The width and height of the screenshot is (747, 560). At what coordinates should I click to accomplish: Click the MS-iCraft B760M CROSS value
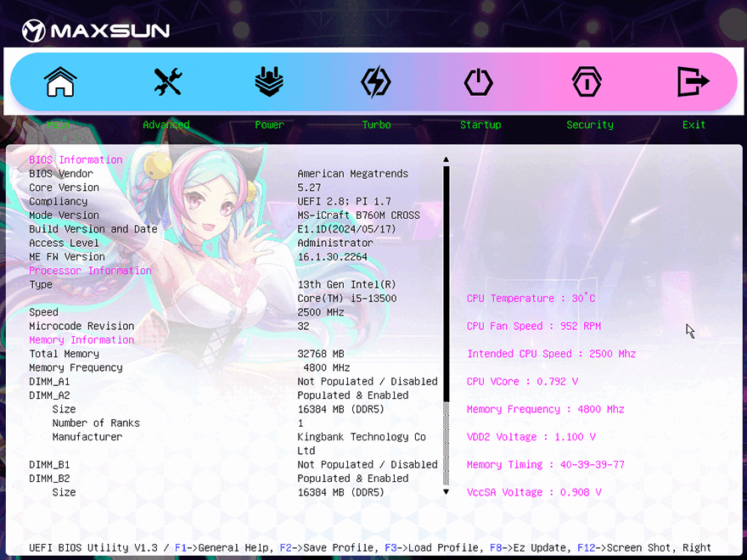(x=358, y=216)
